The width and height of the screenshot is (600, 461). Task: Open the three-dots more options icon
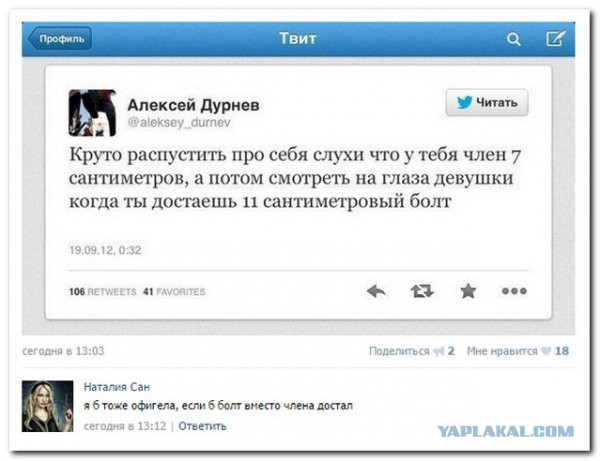pyautogui.click(x=514, y=291)
